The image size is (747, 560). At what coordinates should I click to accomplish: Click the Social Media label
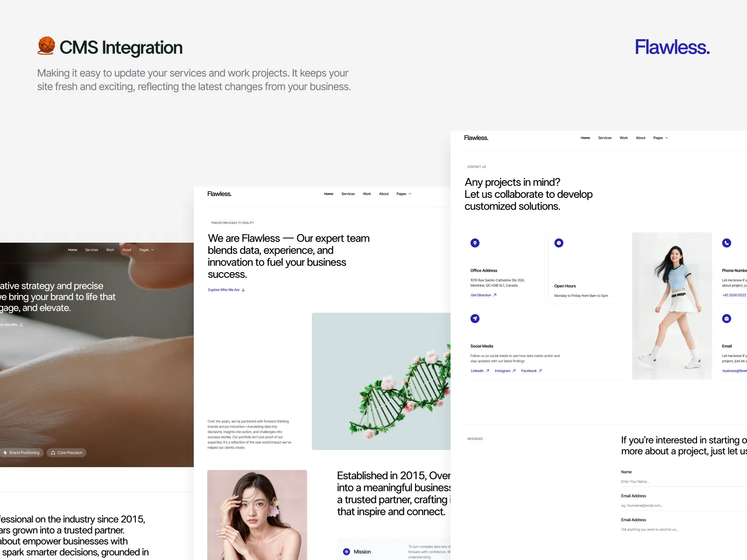click(x=482, y=346)
